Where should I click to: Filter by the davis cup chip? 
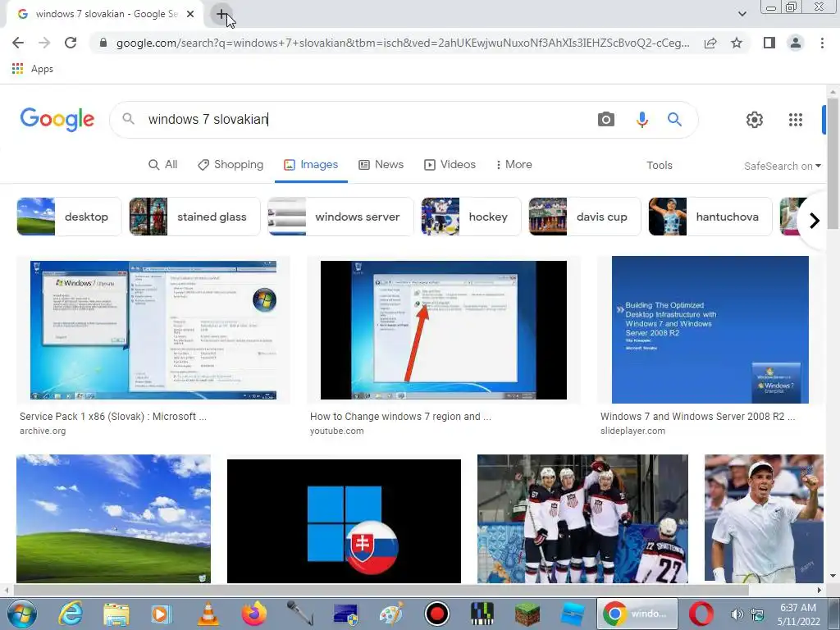coord(584,217)
